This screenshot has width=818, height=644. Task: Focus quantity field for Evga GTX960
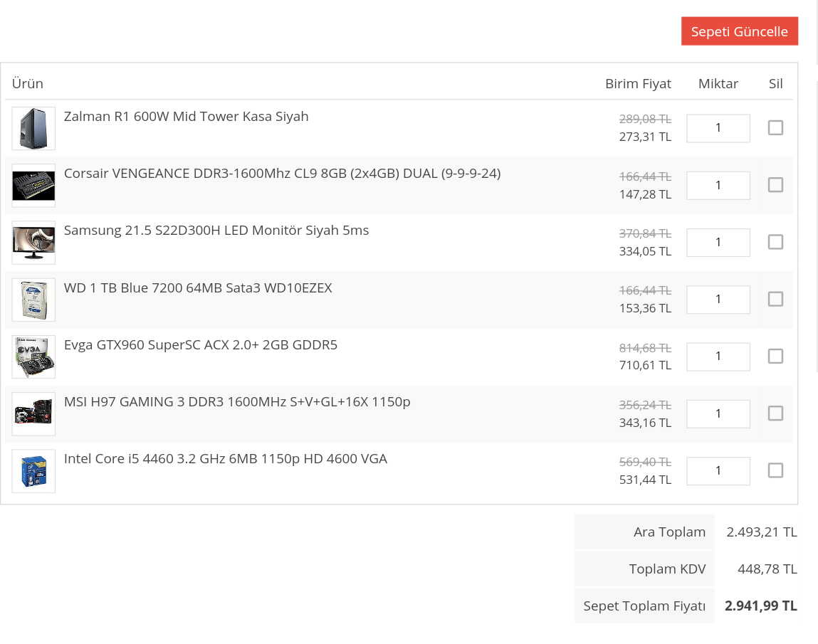(x=718, y=357)
